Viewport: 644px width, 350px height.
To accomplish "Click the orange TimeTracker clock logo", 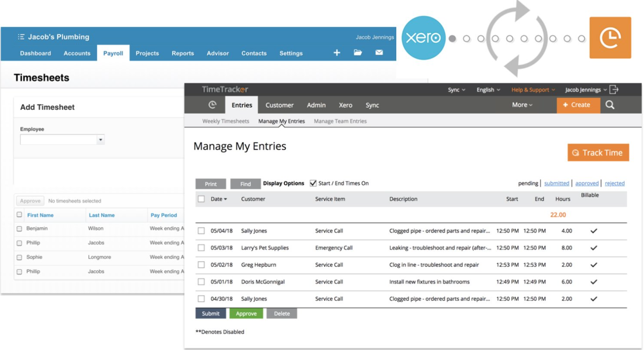I will (x=610, y=38).
